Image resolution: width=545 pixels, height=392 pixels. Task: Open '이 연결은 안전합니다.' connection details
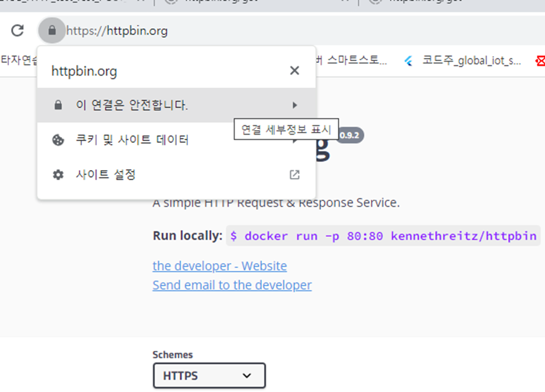(x=176, y=105)
